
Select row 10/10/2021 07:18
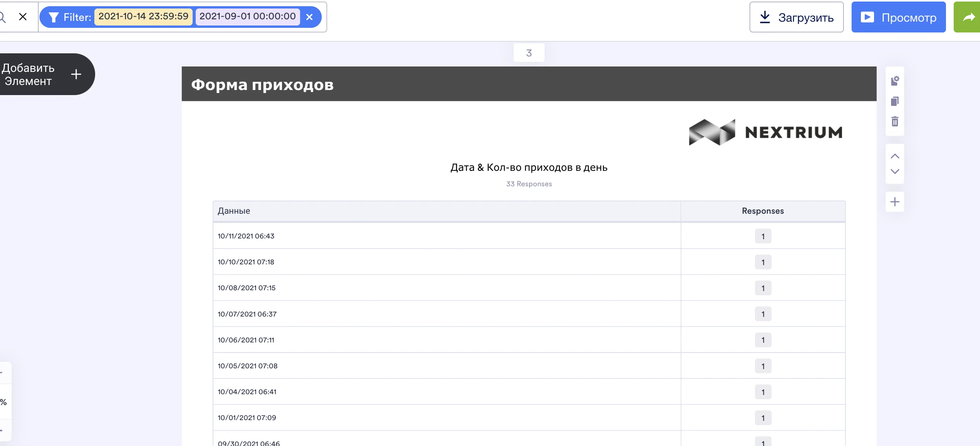click(529, 262)
